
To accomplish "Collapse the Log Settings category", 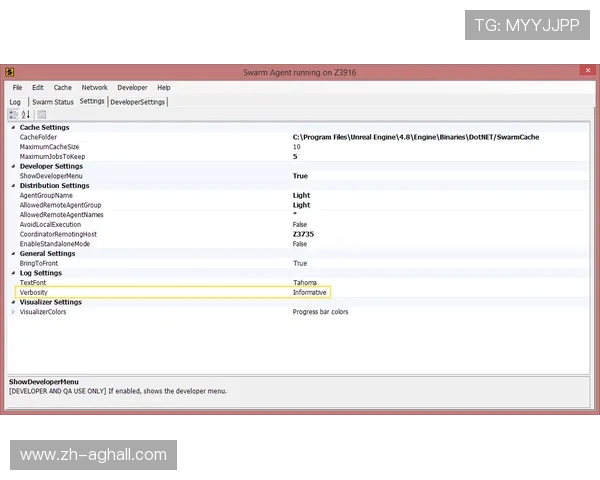I will pos(13,273).
